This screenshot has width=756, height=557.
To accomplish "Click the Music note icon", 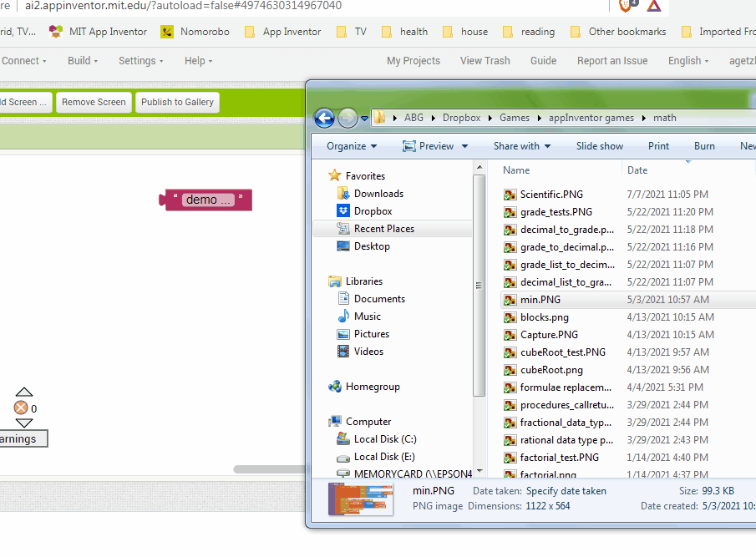I will click(342, 316).
